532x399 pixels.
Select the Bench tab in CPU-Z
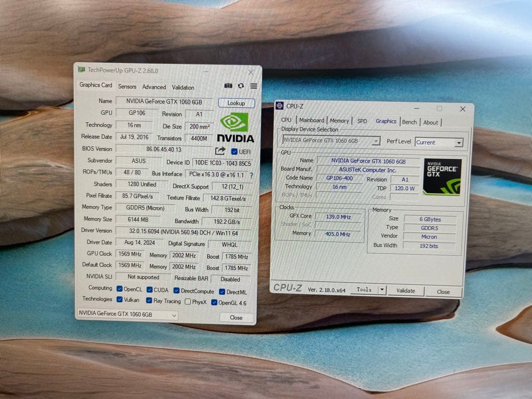[x=410, y=122]
